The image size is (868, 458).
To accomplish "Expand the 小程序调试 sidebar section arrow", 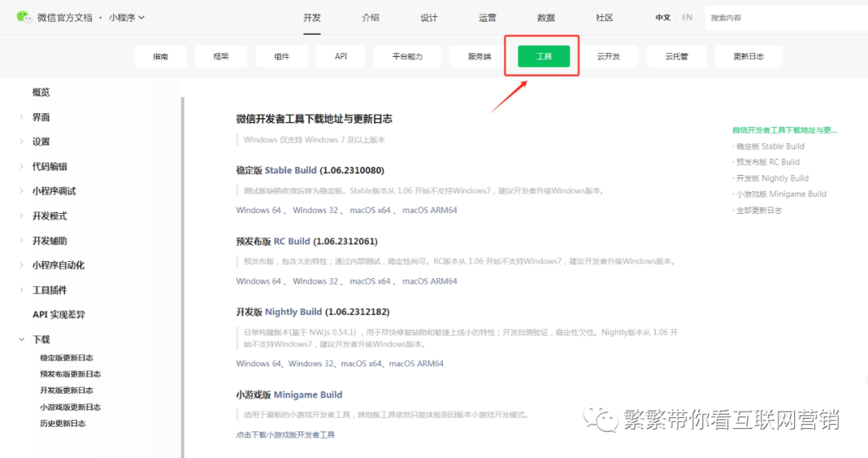I will [x=22, y=191].
